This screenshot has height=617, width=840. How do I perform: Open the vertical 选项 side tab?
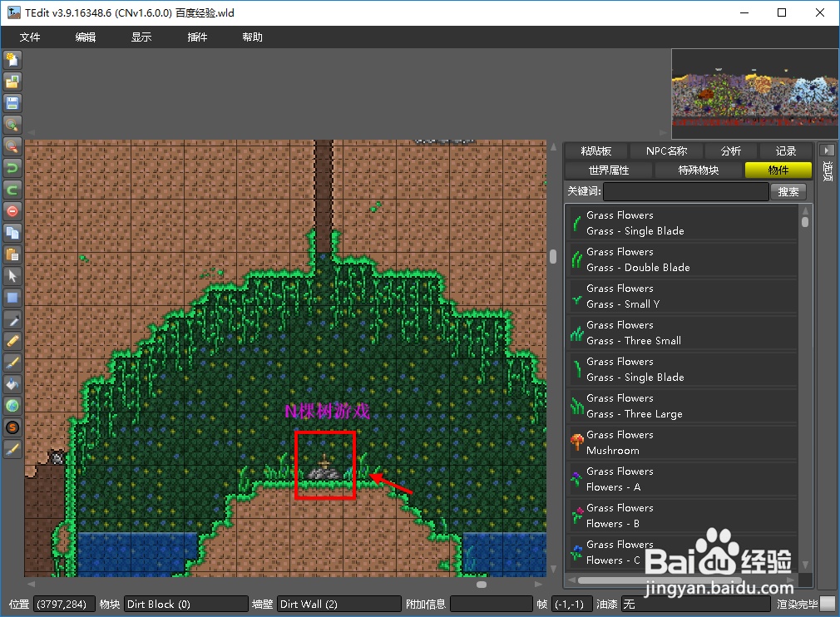[828, 170]
